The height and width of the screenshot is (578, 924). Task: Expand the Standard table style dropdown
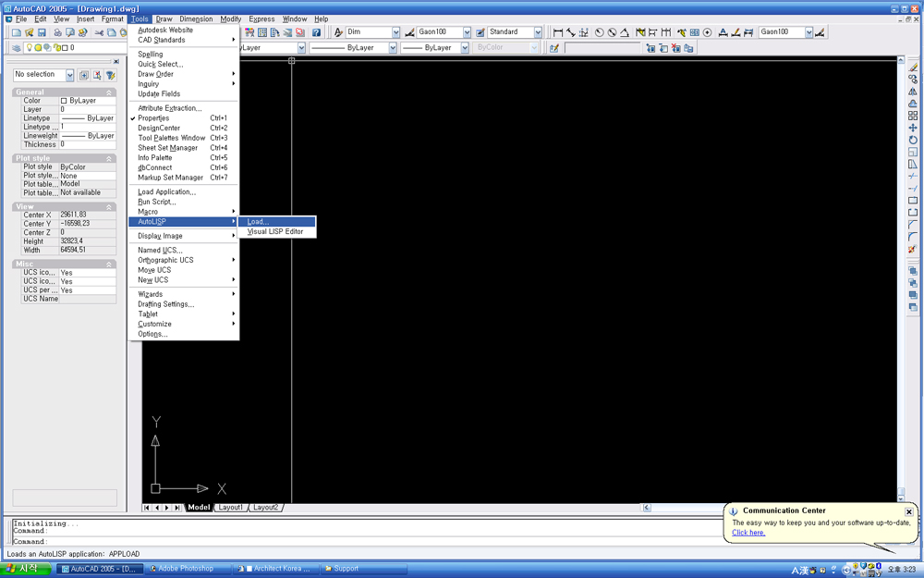(538, 32)
